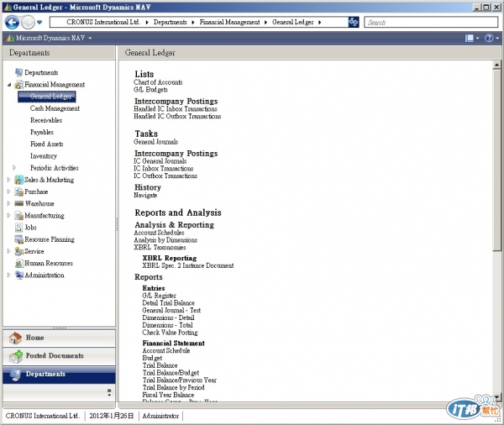This screenshot has width=504, height=425.
Task: Click the Resource Planning icon
Action: pos(19,239)
